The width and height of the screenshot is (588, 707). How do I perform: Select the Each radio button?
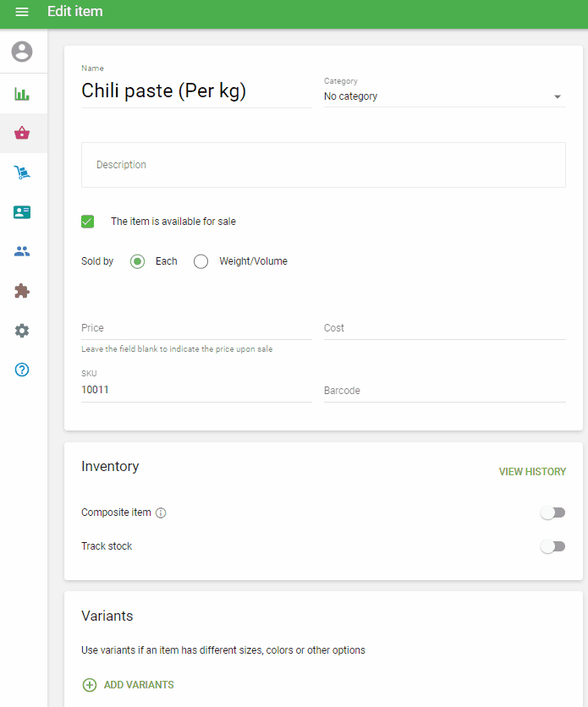pos(138,261)
